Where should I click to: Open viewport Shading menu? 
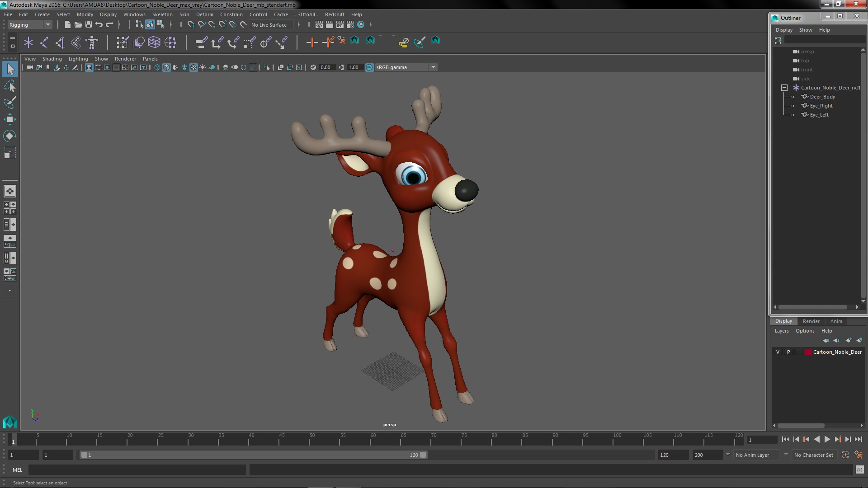[52, 59]
